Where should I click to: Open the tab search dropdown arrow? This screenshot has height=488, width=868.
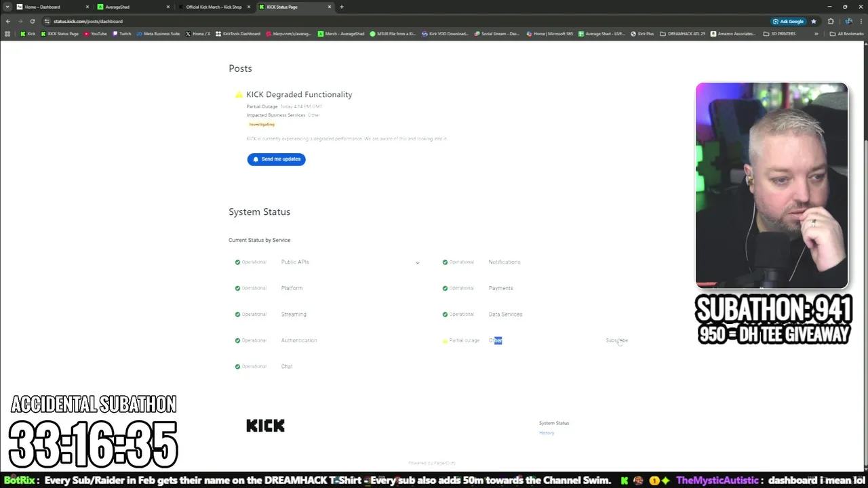7,7
